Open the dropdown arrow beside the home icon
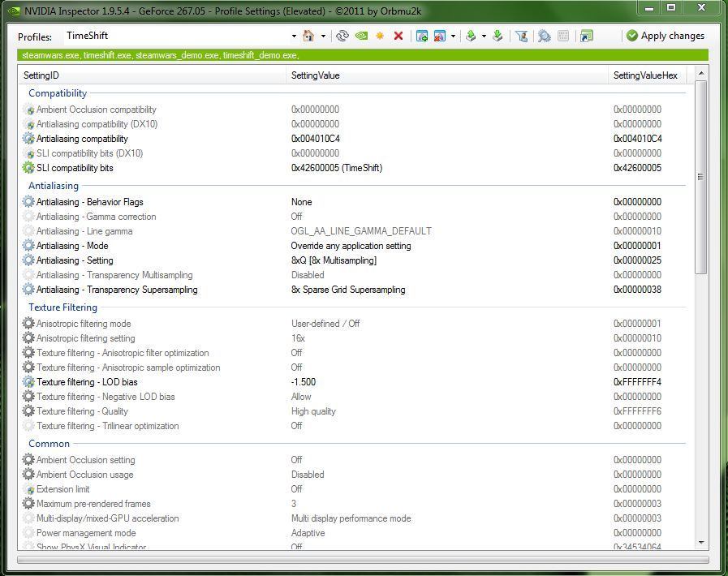 pyautogui.click(x=323, y=36)
